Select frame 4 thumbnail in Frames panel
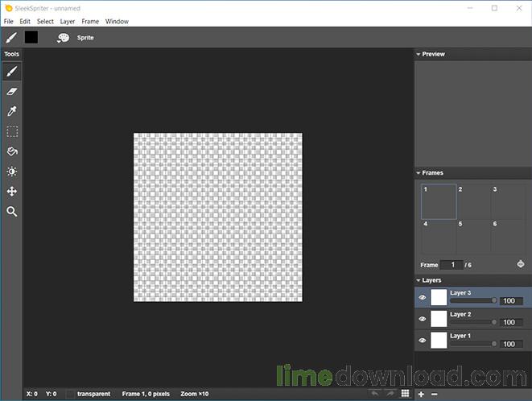 click(x=439, y=237)
